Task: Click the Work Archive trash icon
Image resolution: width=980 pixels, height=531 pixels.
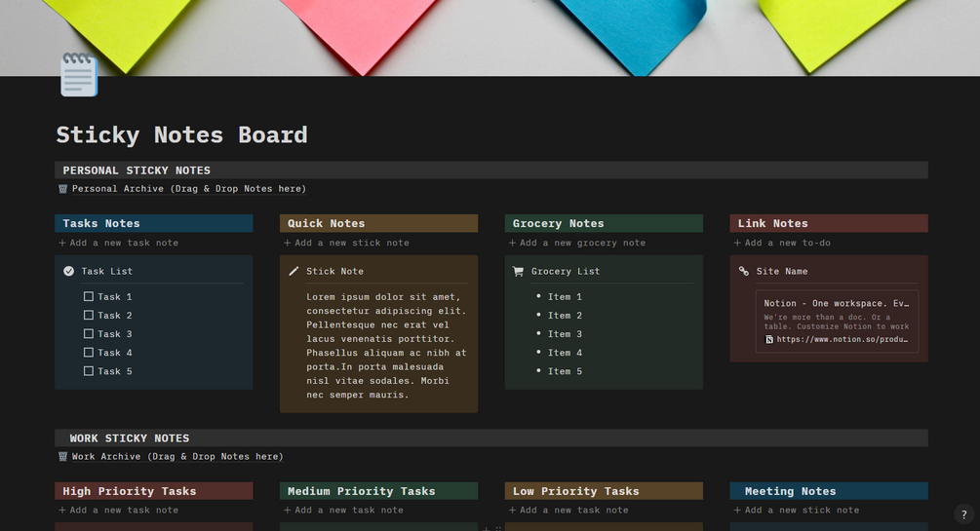Action: [x=63, y=456]
